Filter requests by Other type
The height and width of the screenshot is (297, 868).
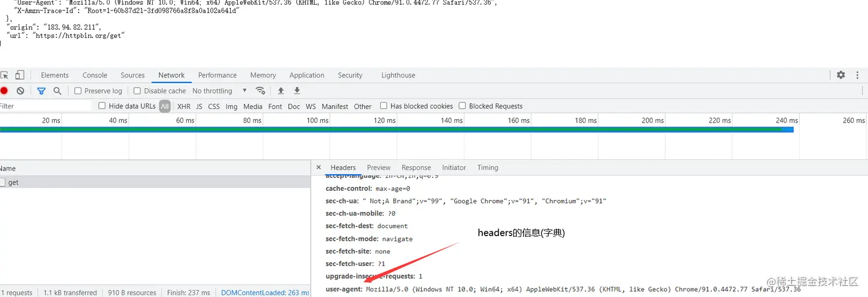[363, 106]
